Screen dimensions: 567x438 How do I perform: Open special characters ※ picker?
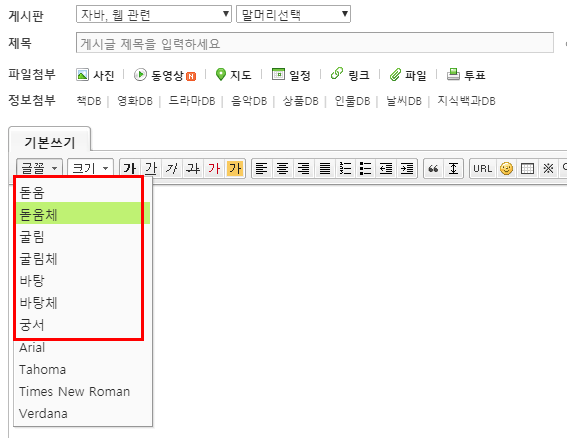(548, 169)
